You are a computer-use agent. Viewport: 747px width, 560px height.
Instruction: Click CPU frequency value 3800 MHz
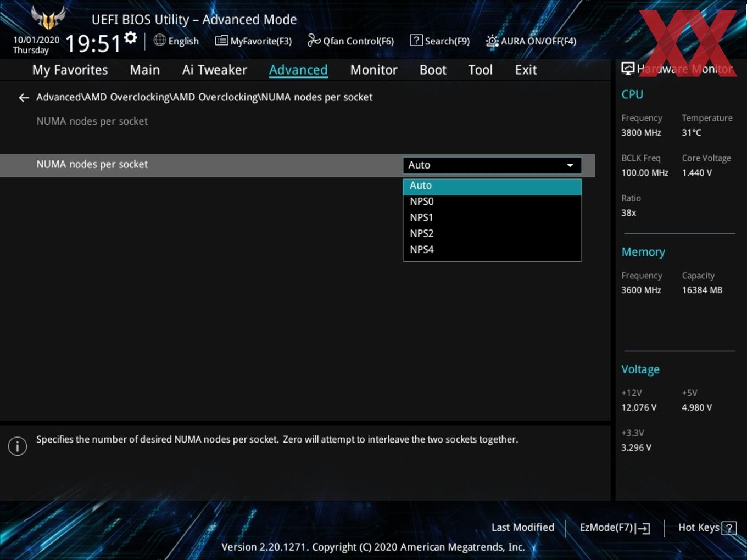[x=641, y=133]
